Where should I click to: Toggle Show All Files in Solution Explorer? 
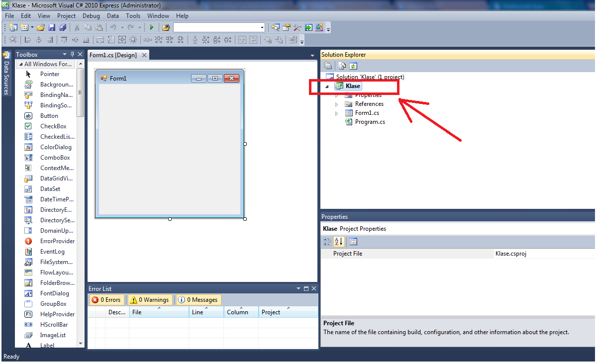pos(342,66)
